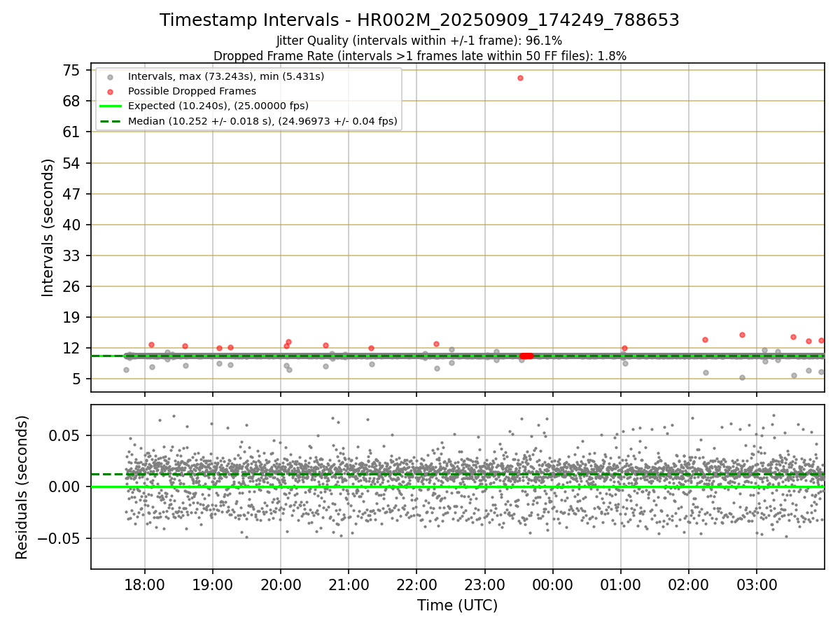Click the '61' y-axis tick label
The image size is (840, 630).
(x=71, y=132)
